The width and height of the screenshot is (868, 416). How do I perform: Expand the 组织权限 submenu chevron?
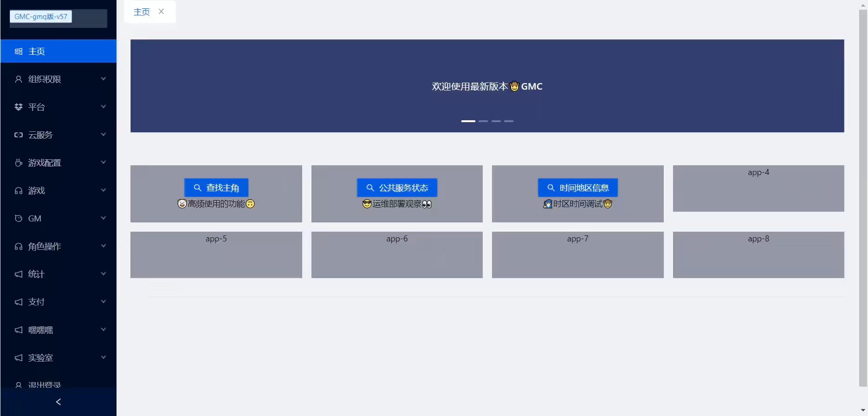point(104,79)
